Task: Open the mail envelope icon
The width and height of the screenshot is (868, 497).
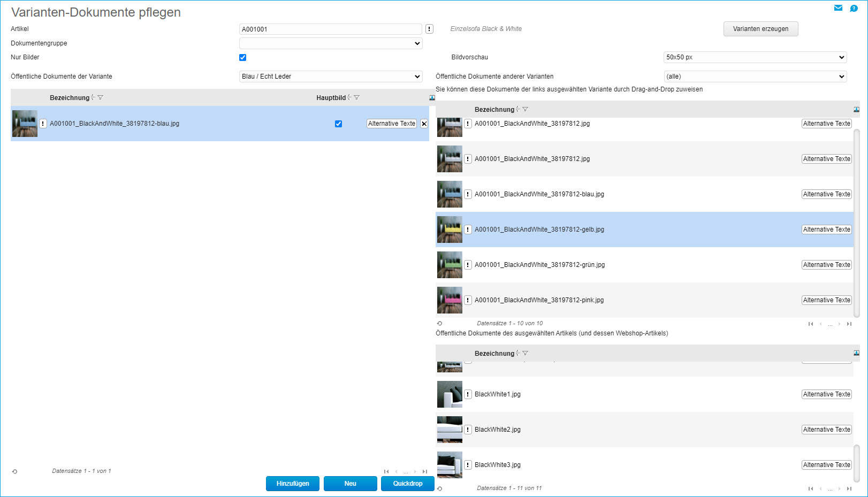Action: (838, 8)
